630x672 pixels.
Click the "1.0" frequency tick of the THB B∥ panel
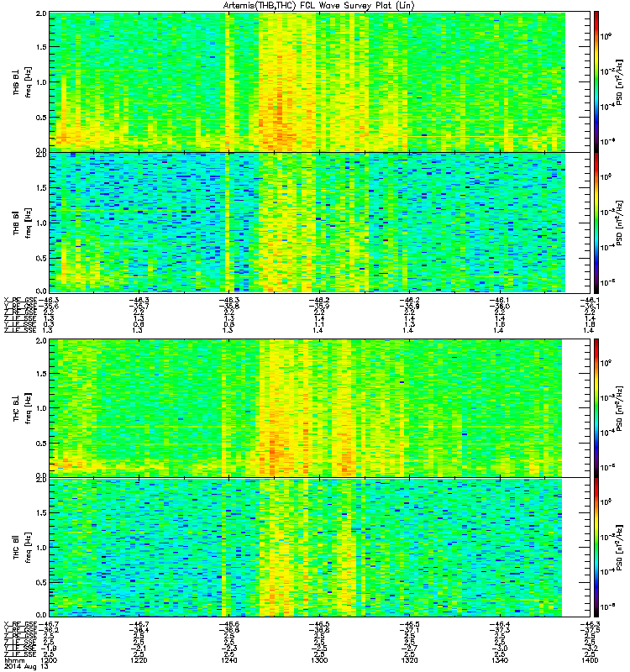tap(41, 223)
